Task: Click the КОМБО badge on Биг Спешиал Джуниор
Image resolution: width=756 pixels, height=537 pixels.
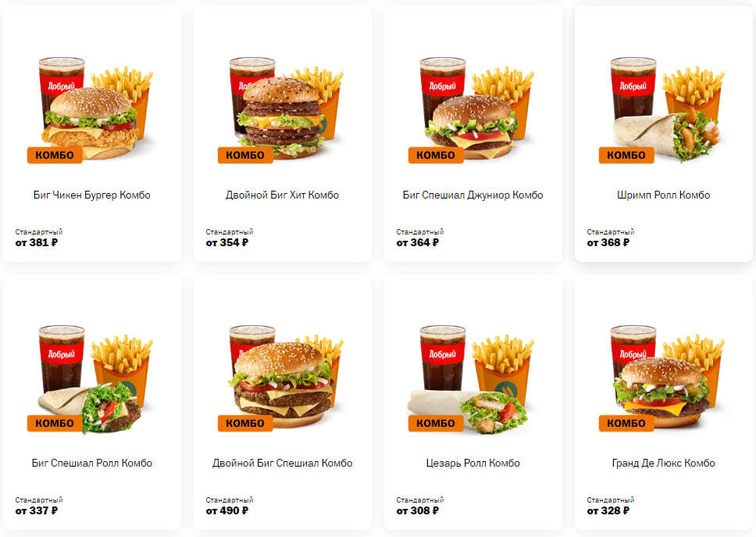Action: pos(435,155)
